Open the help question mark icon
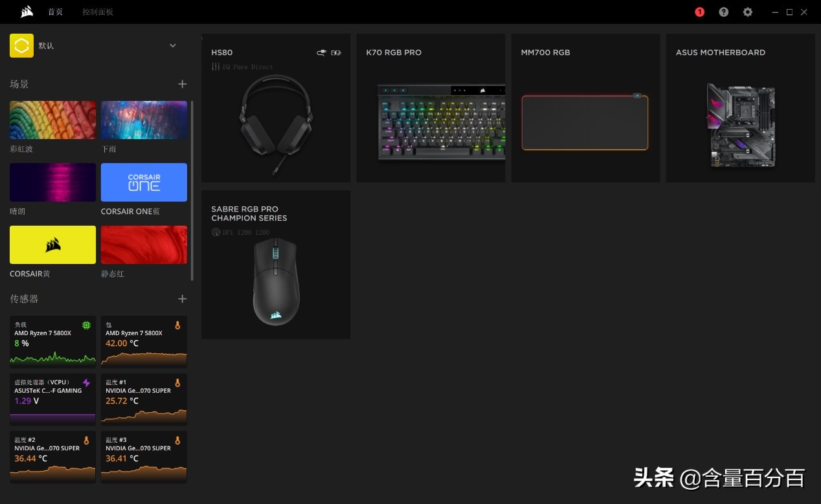This screenshot has width=821, height=504. pos(724,12)
